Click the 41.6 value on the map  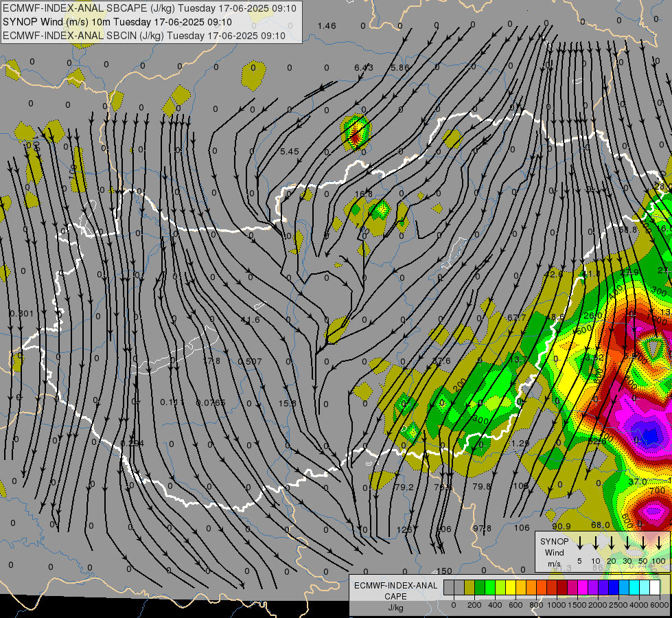coord(251,320)
